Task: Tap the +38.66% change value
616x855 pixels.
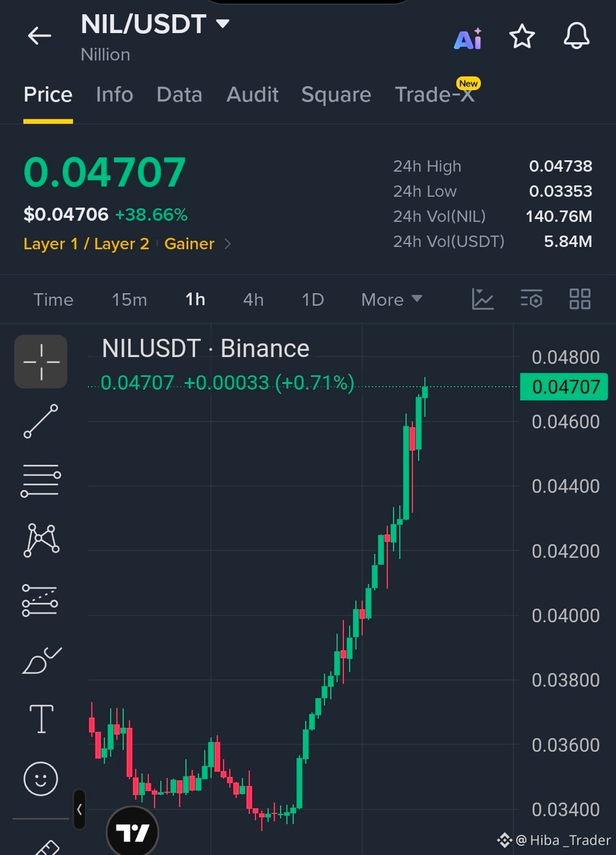Action: click(151, 215)
